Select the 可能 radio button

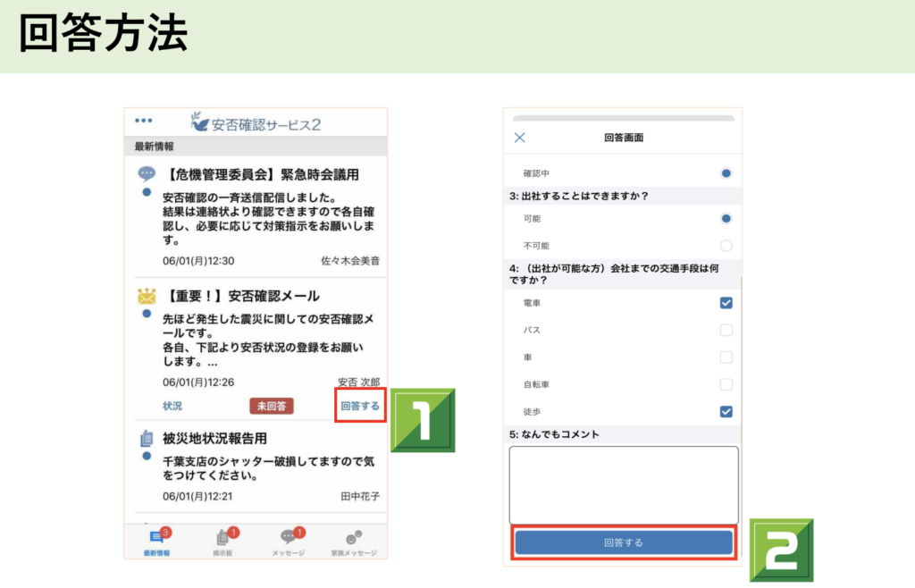tap(726, 218)
